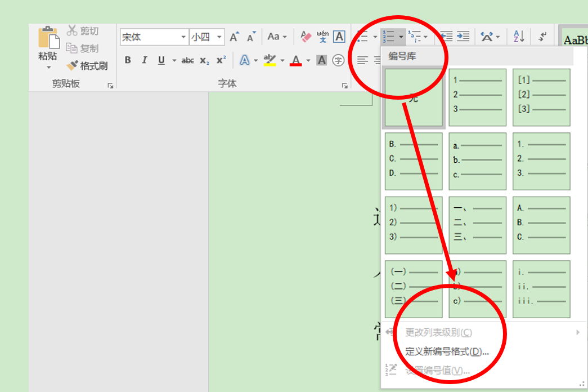Viewport: 588px width, 392px height.
Task: Open the bullets dropdown arrow
Action: (375, 37)
